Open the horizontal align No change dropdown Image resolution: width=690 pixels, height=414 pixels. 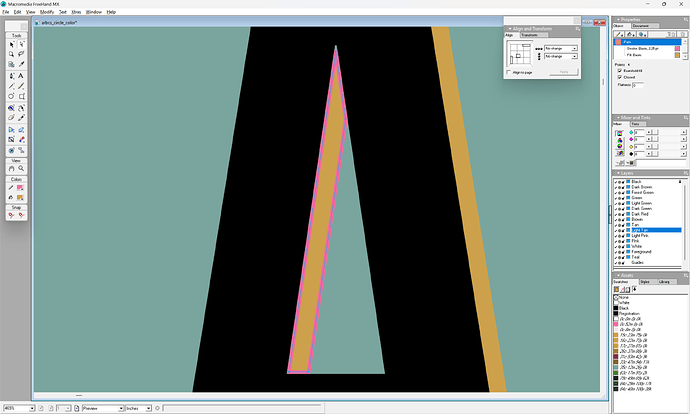[562, 48]
